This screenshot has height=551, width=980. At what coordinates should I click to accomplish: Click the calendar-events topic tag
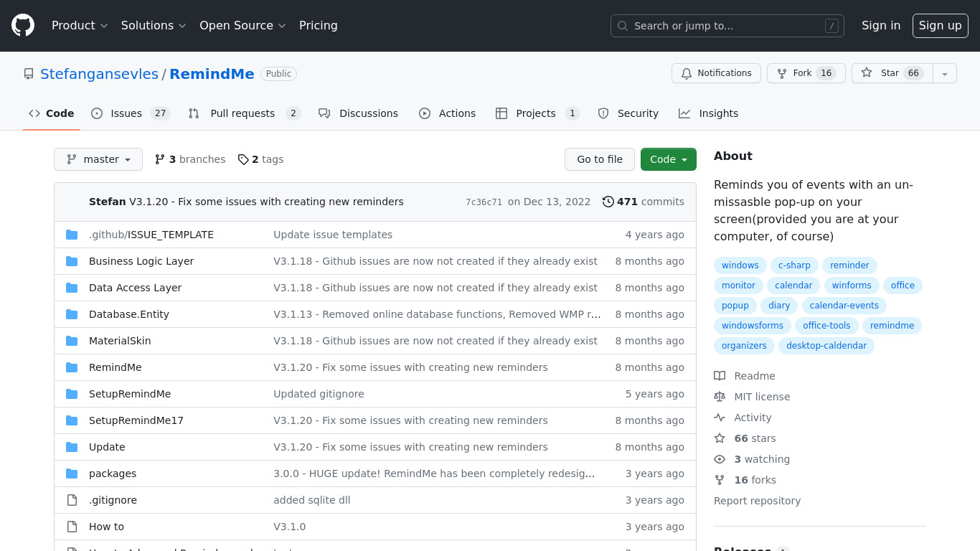[844, 306]
